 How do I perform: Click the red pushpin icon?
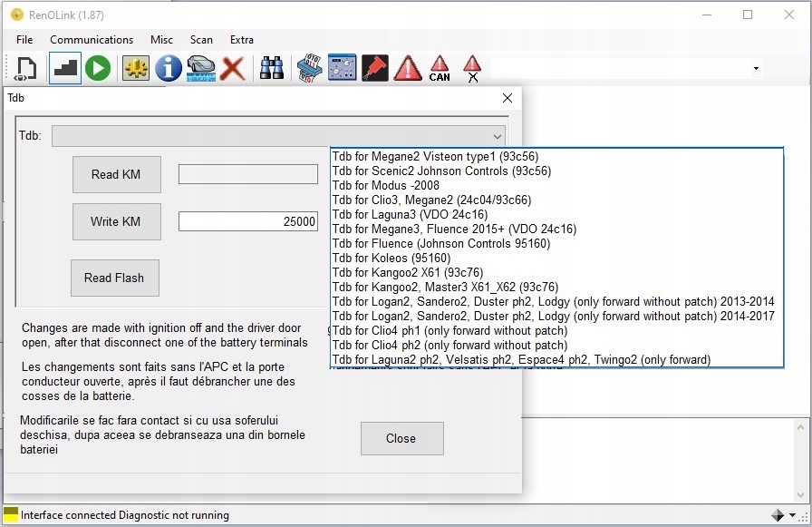point(375,68)
